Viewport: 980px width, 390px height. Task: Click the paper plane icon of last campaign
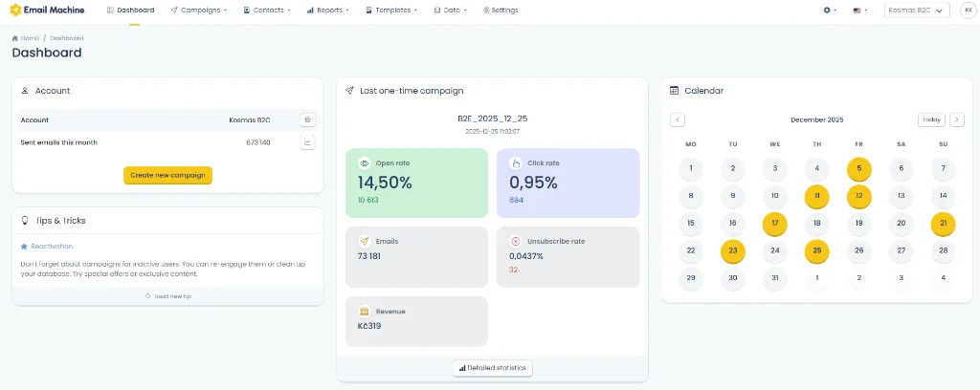(350, 91)
